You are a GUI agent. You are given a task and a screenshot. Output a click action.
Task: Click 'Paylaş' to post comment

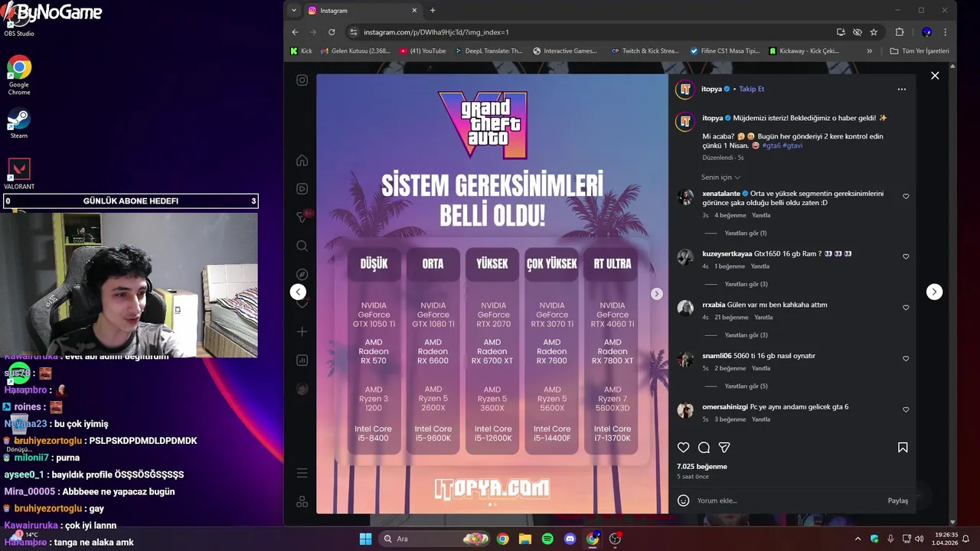[897, 500]
